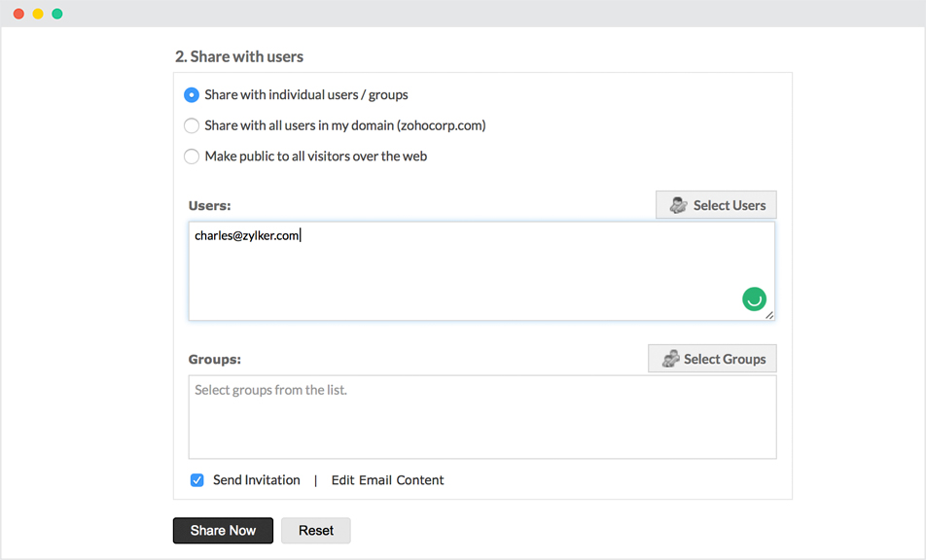Click the 'Groups:' label

point(214,360)
